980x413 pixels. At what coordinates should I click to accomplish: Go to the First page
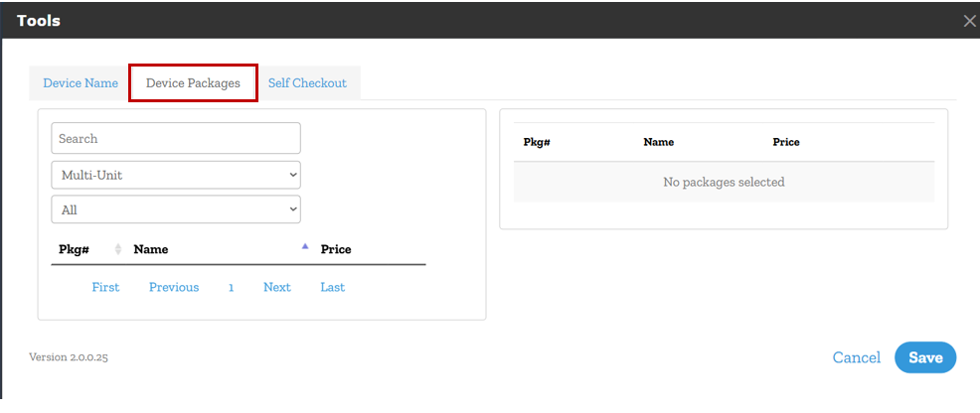[105, 287]
